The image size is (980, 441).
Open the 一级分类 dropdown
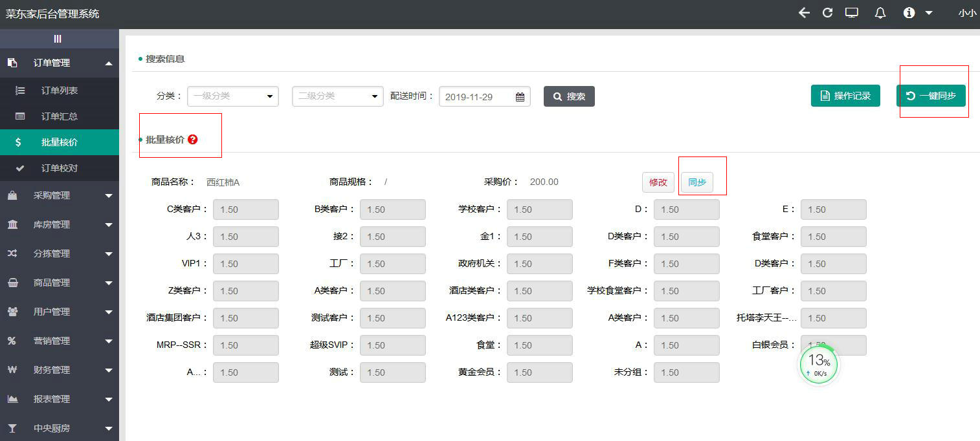click(x=232, y=96)
